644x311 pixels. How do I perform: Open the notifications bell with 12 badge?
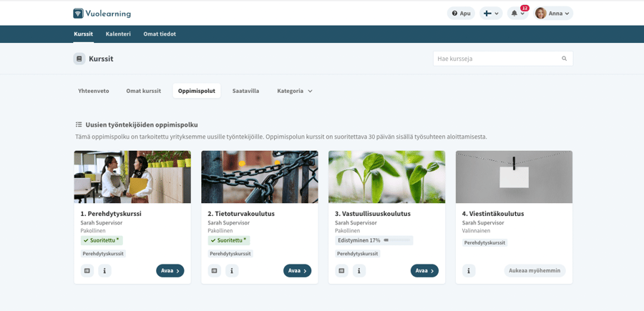pos(518,13)
